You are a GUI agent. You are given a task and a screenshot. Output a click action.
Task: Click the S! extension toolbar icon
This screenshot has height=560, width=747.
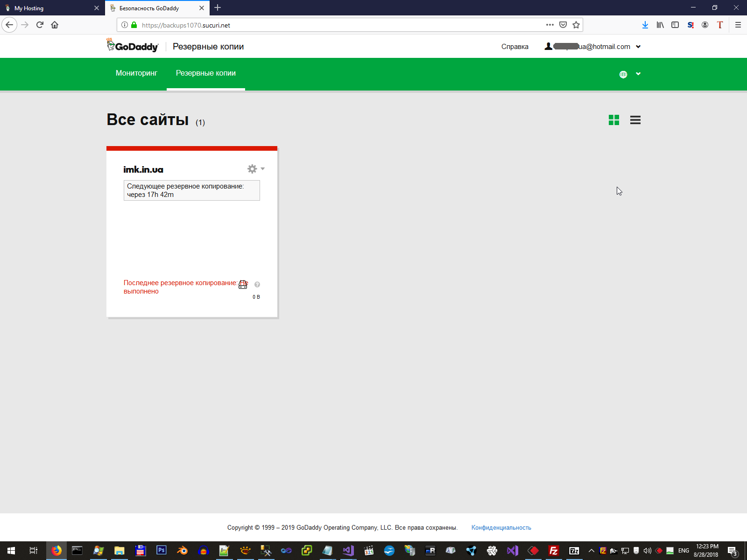pos(690,25)
